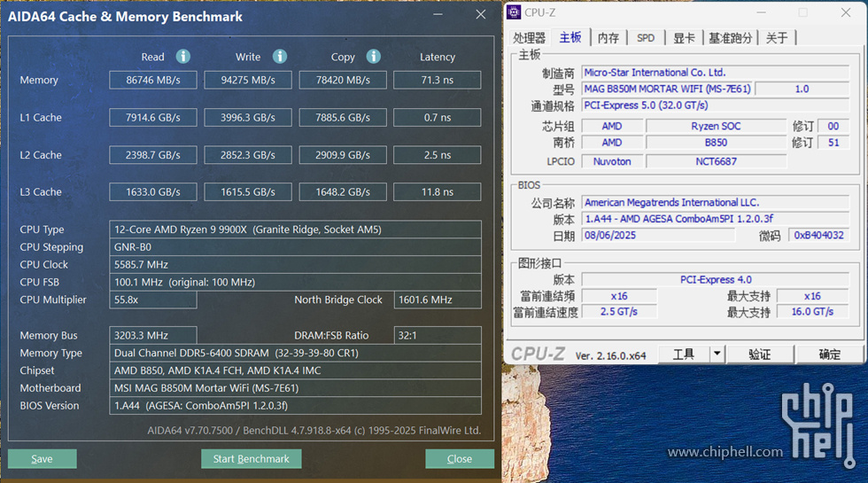The image size is (868, 483).
Task: Click the Memory Type DDR5-6400 field
Action: click(x=295, y=353)
